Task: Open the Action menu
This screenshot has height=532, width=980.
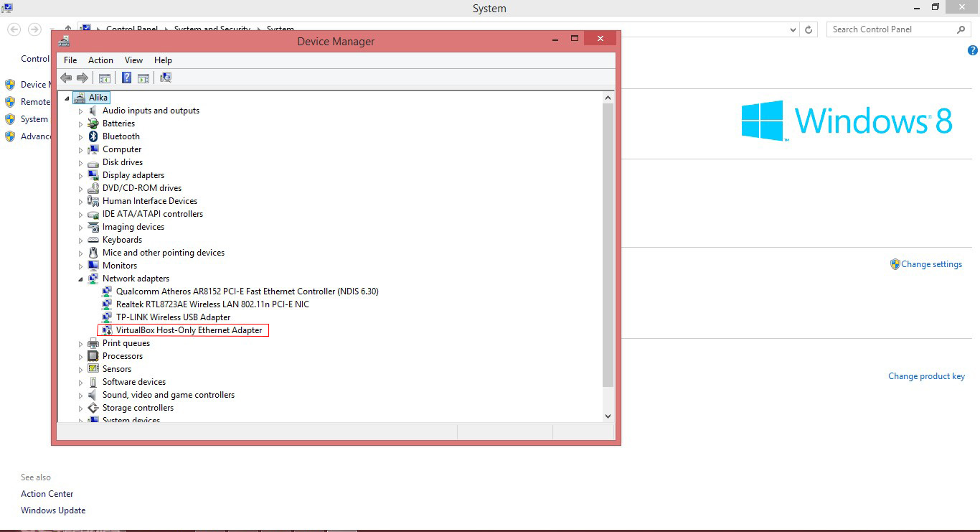Action: [x=100, y=60]
